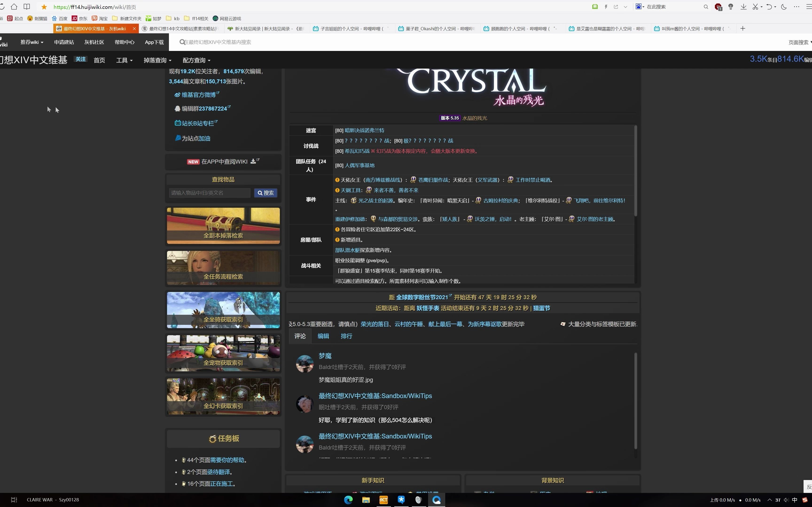This screenshot has height=507, width=812.
Task: Click the 编辑群237867224 icon link
Action: [x=177, y=108]
